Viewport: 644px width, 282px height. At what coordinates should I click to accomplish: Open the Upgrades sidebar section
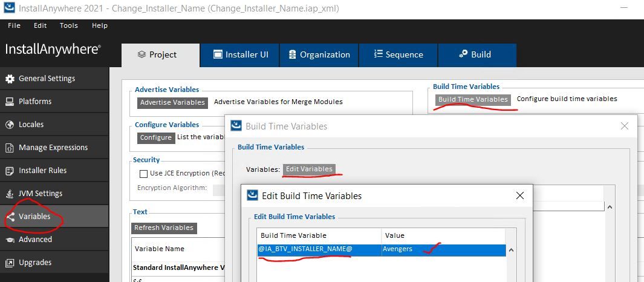point(54,262)
